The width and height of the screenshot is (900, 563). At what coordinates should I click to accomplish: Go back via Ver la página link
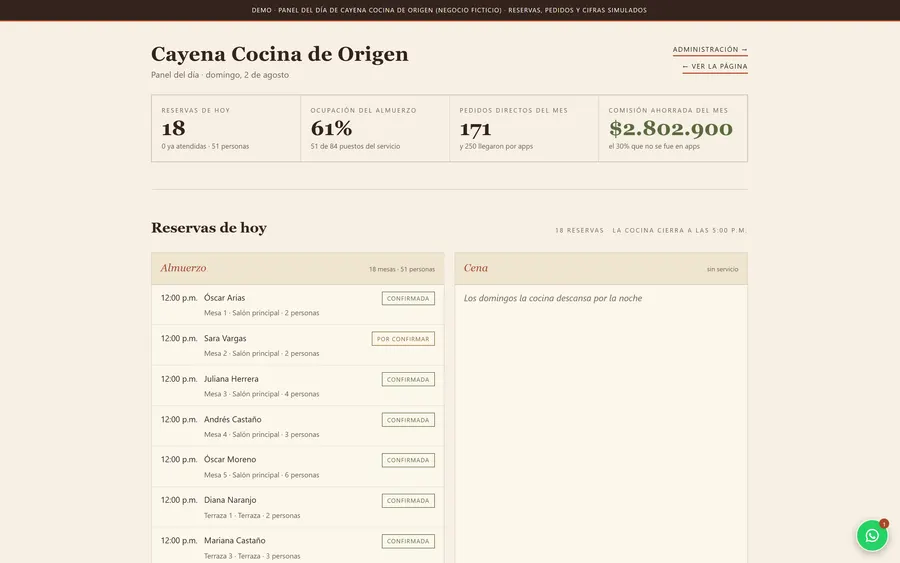(x=715, y=67)
